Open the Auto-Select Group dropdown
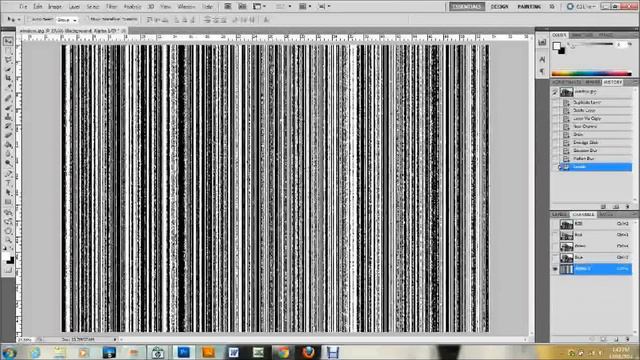 (x=67, y=20)
